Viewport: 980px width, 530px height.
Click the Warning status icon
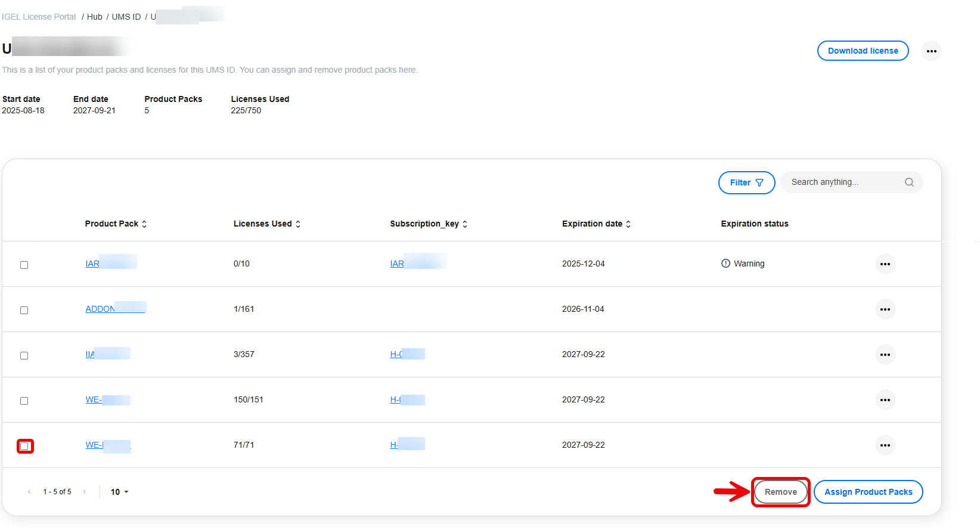[725, 264]
